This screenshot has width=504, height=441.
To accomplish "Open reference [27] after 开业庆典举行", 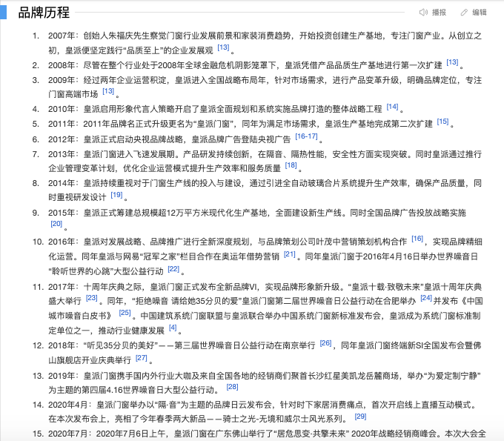I will click(x=142, y=358).
